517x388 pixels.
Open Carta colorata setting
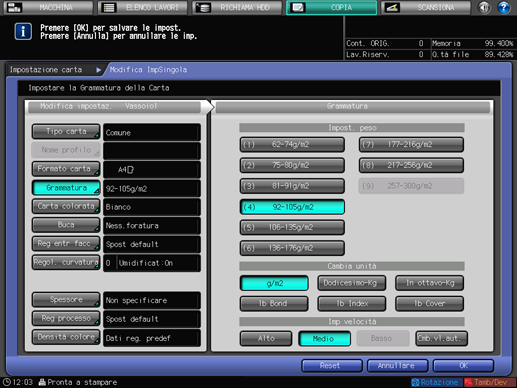coord(66,206)
